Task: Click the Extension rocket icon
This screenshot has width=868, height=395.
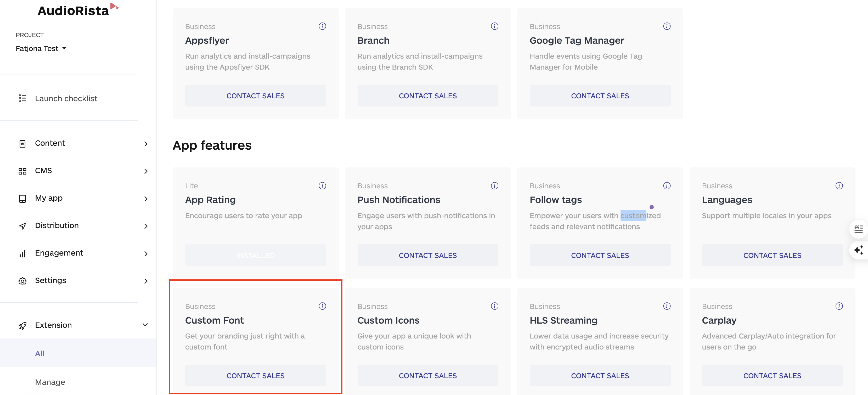Action: [22, 325]
